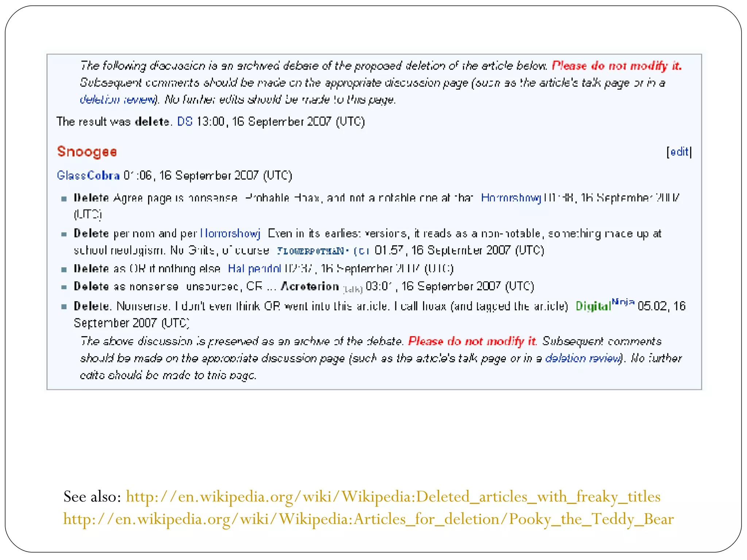Click 'Delete as OR if nothing else' text

click(147, 269)
